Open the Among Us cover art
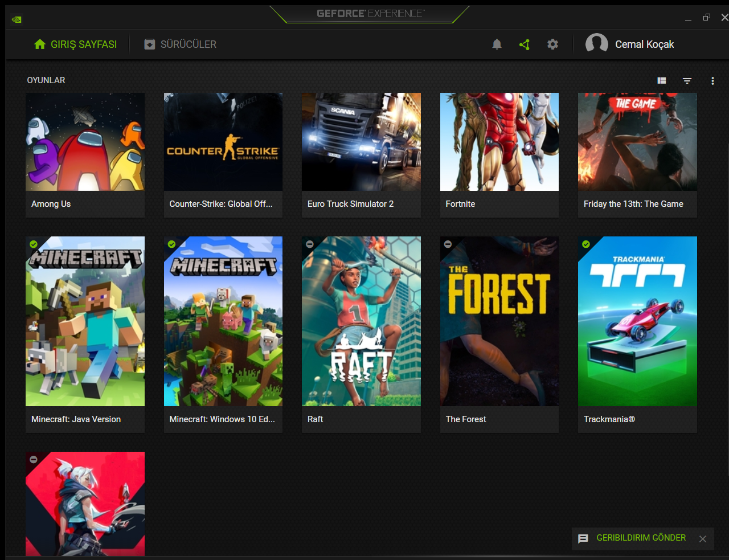Image resolution: width=729 pixels, height=560 pixels. point(85,142)
